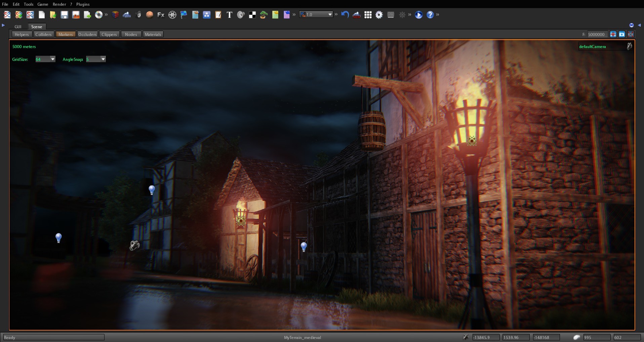Save the scene using the floppy disk icon
This screenshot has height=342, width=644.
65,15
